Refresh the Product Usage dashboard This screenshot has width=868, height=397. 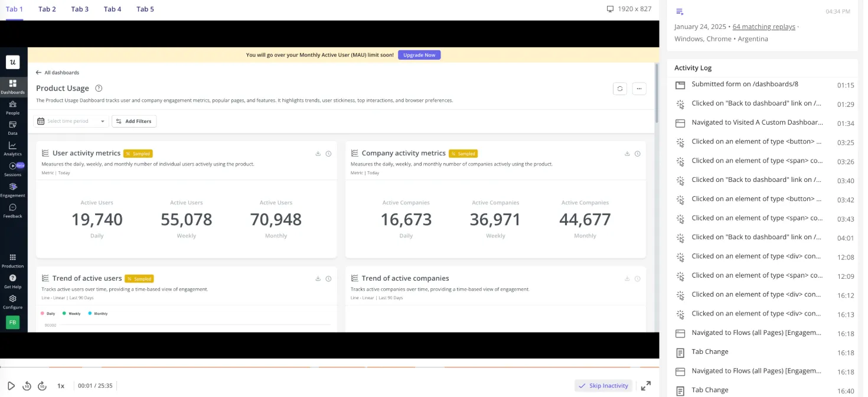tap(620, 89)
